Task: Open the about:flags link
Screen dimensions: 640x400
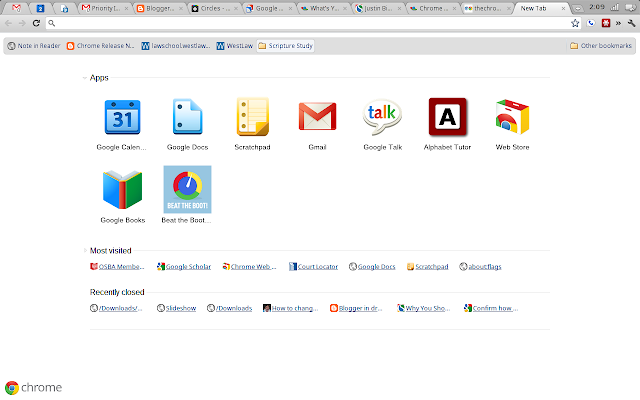Action: (480, 267)
